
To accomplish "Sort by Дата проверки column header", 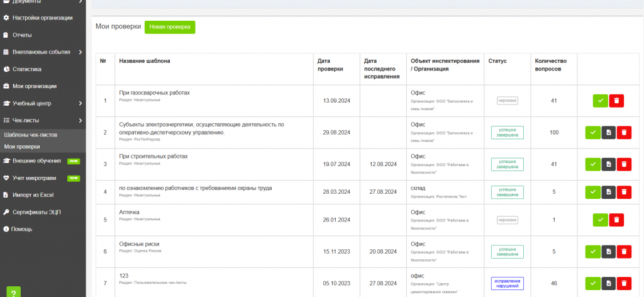I will pyautogui.click(x=330, y=65).
